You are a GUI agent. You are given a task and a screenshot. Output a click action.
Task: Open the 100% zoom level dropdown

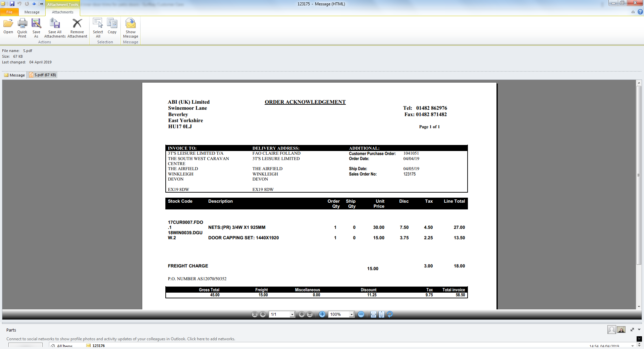pos(351,314)
